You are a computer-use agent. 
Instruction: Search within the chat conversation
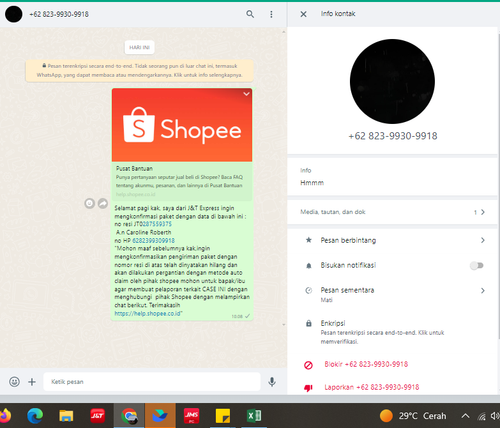tap(250, 14)
